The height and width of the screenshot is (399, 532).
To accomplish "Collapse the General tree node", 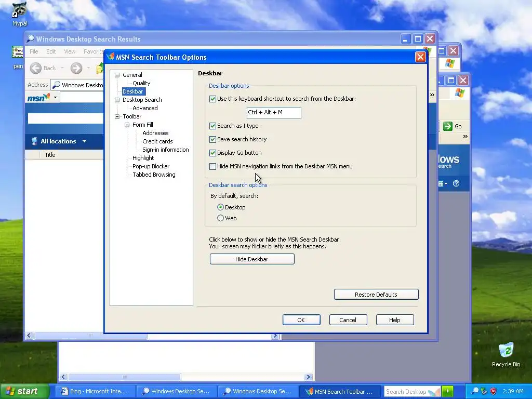I will [117, 75].
